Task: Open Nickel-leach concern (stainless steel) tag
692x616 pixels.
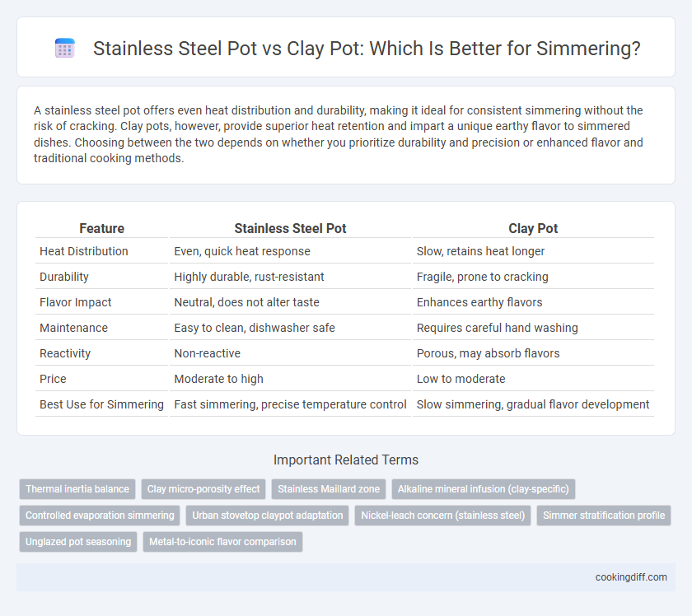Action: [442, 516]
